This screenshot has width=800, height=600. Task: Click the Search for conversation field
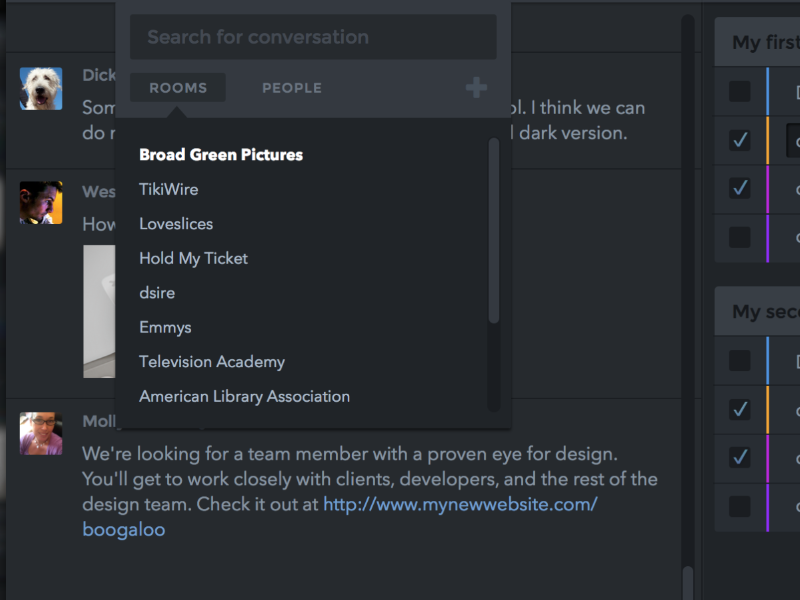315,37
